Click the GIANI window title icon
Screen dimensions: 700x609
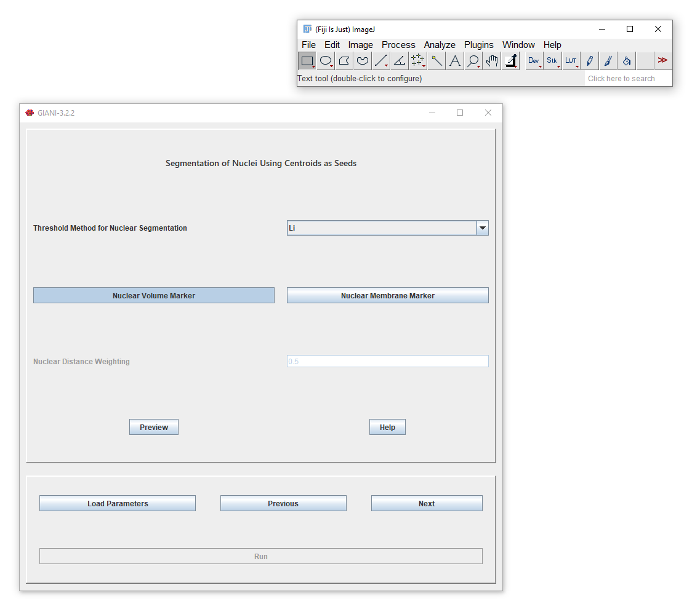point(30,113)
